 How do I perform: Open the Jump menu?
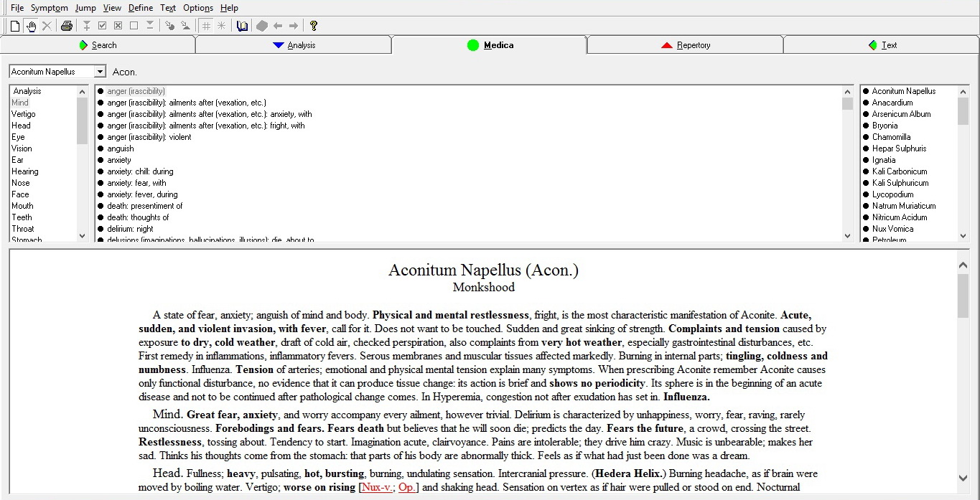click(x=85, y=8)
